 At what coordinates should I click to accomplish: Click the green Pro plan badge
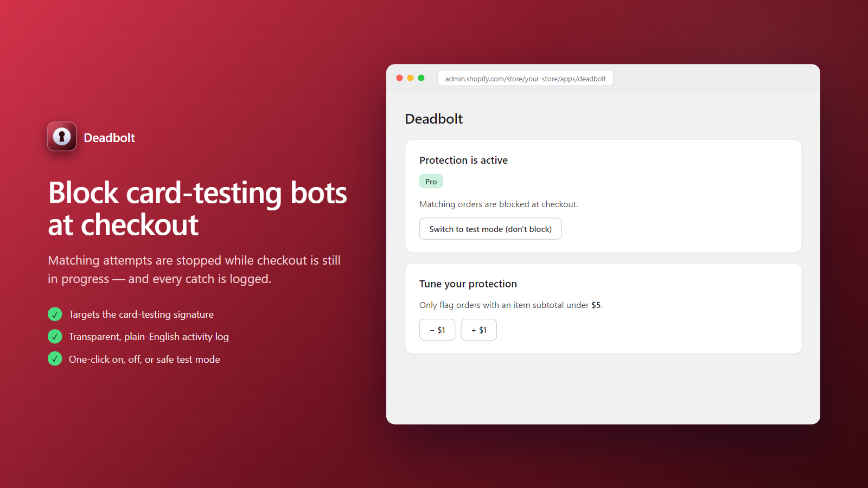[x=431, y=182]
